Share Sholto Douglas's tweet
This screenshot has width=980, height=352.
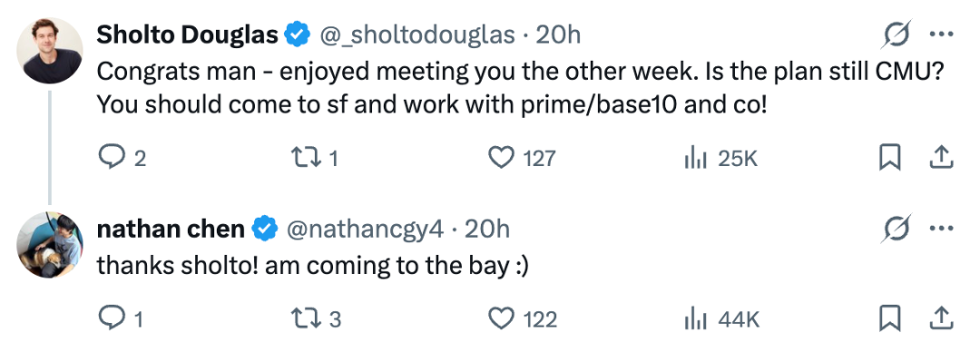[941, 158]
